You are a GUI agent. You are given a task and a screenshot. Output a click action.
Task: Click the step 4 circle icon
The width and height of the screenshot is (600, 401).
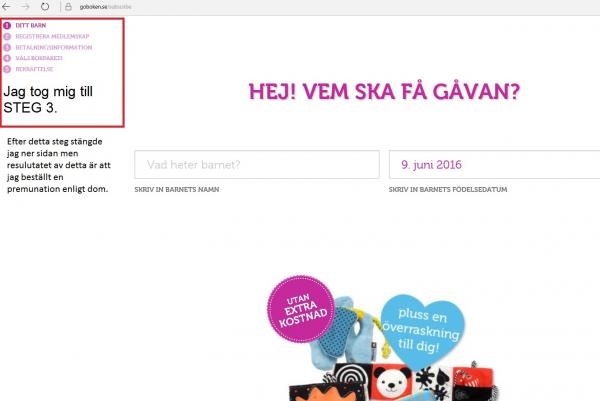coord(7,58)
